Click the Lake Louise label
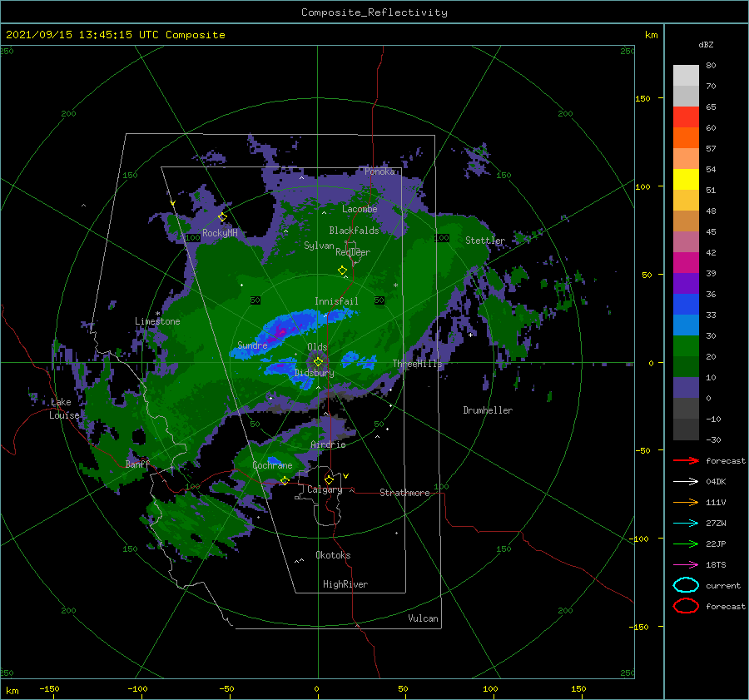 point(64,409)
